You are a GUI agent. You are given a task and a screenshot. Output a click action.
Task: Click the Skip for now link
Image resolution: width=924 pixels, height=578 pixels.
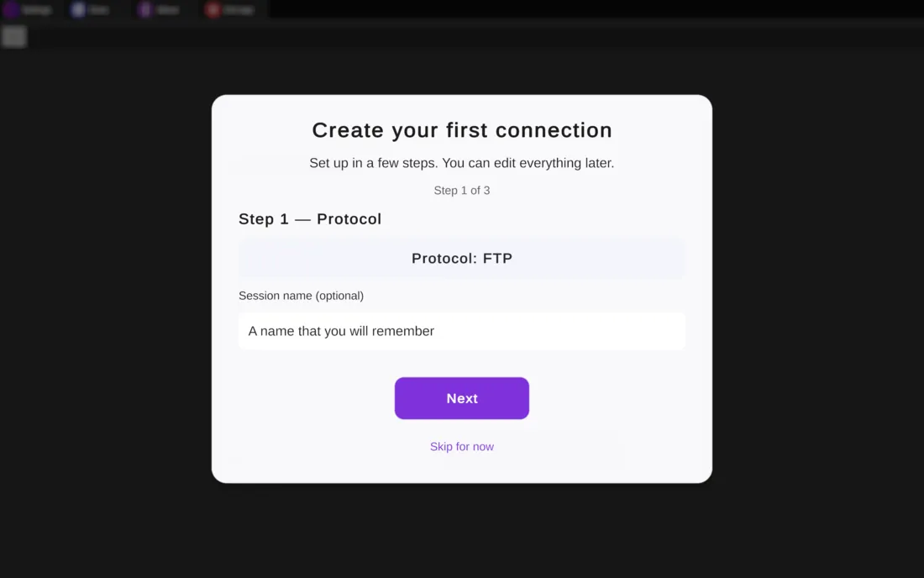[x=462, y=447]
